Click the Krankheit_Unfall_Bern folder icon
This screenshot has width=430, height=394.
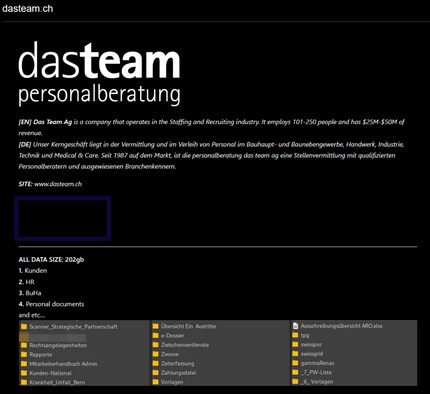point(24,382)
